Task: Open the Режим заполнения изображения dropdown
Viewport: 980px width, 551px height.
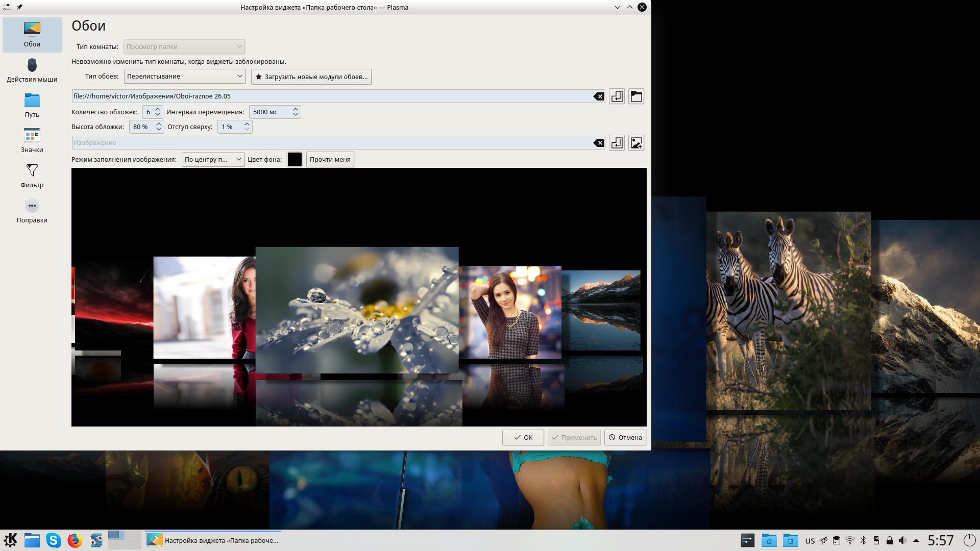Action: pyautogui.click(x=212, y=159)
